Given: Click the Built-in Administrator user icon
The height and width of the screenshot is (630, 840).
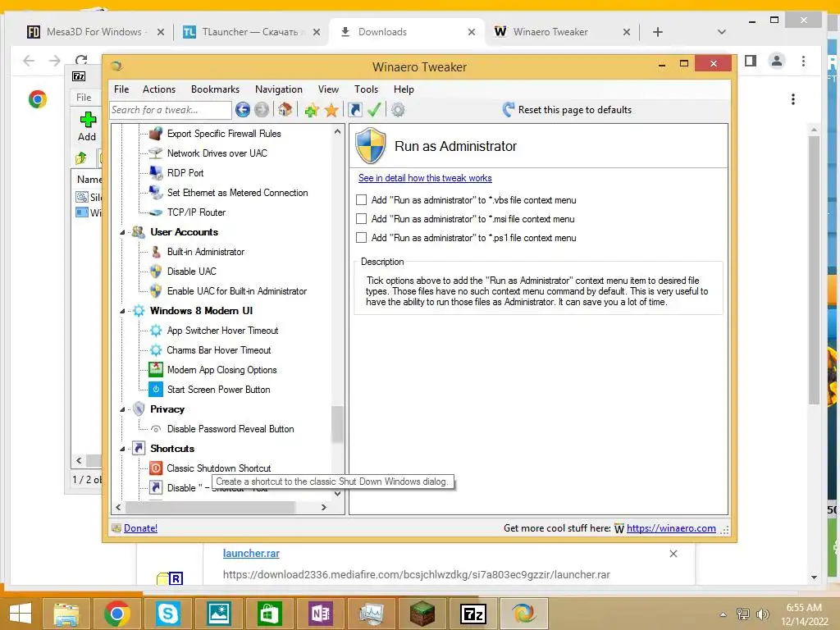Looking at the screenshot, I should click(x=155, y=252).
